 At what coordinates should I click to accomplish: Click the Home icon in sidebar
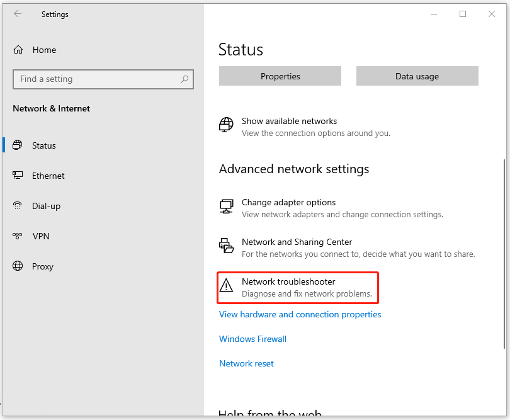point(18,50)
